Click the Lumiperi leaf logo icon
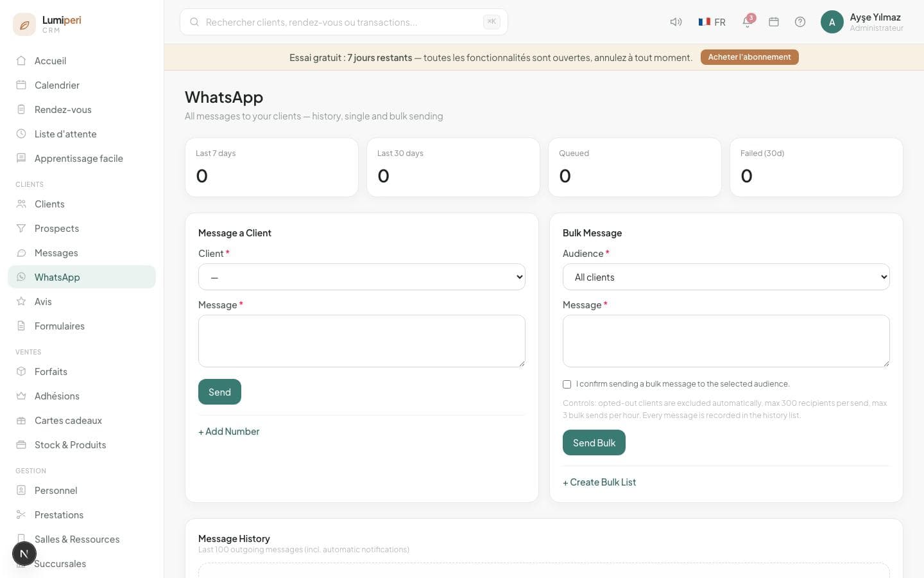The image size is (924, 578). click(24, 24)
